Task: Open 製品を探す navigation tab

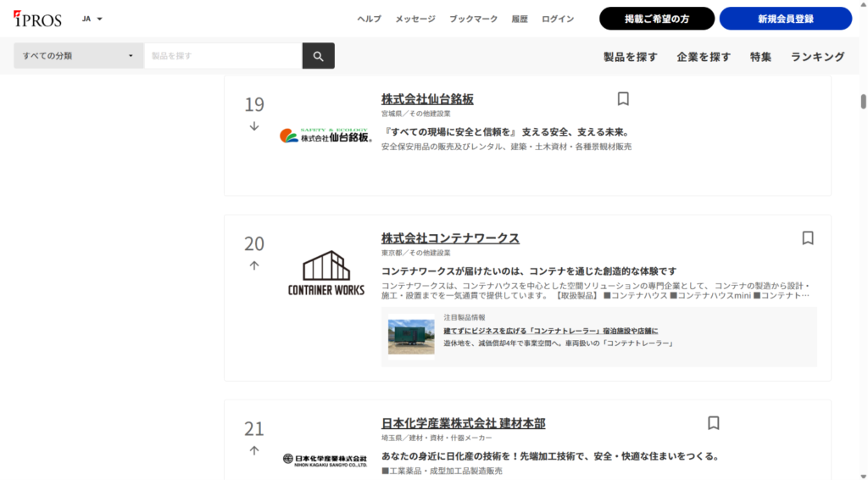Action: [x=631, y=57]
